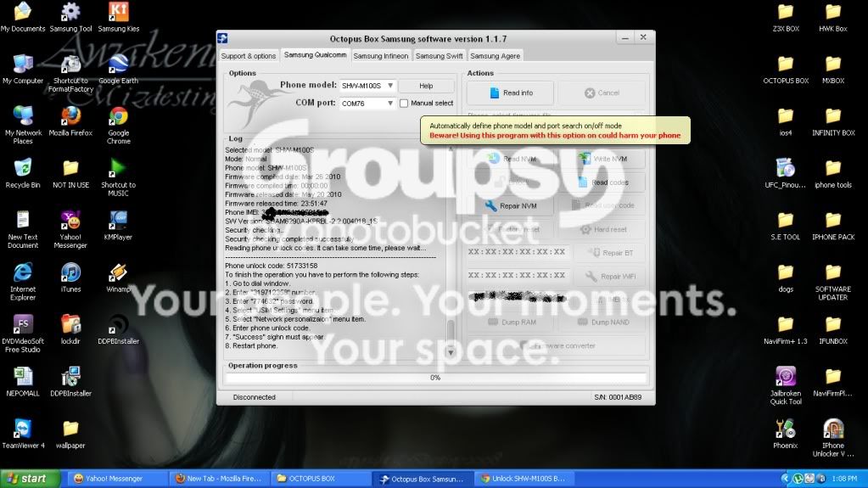Click the S/N: 0001AB89 status entry
Viewport: 868px width, 488px height.
click(618, 397)
